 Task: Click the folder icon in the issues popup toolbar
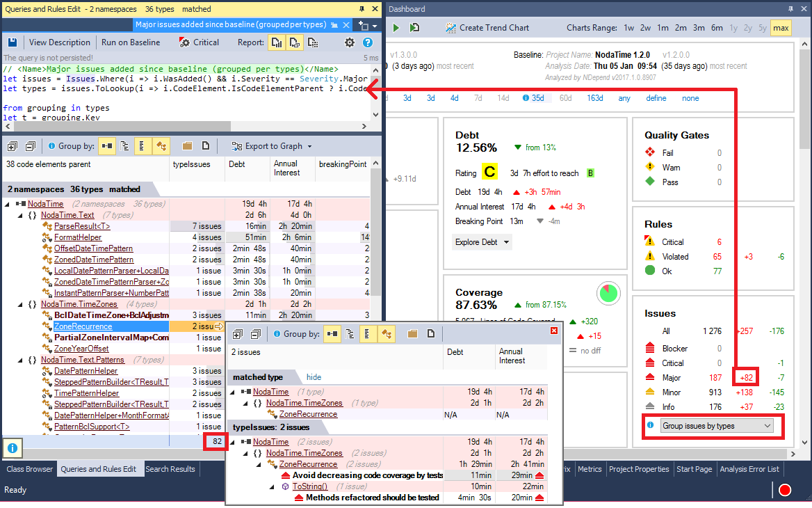tap(413, 334)
